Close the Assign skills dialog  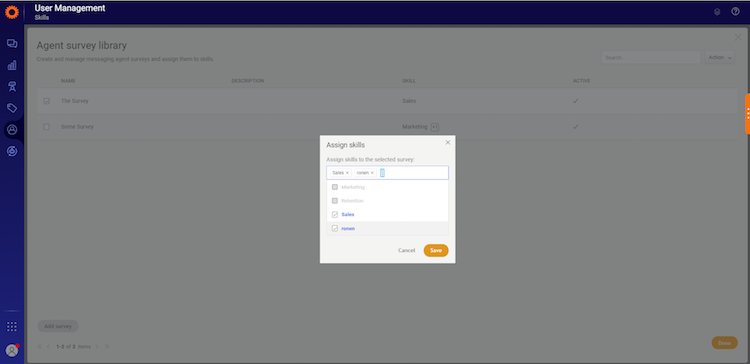[x=448, y=143]
